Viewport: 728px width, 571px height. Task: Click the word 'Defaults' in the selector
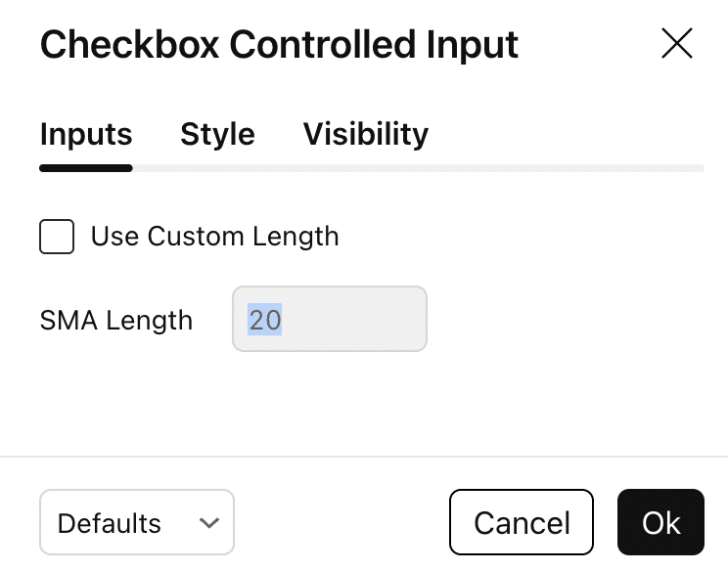(x=109, y=523)
